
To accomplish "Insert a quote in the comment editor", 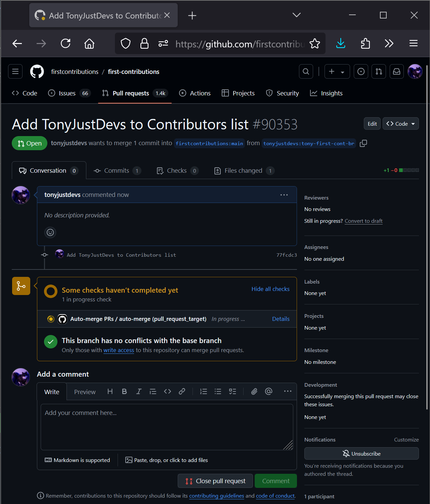I will 153,391.
